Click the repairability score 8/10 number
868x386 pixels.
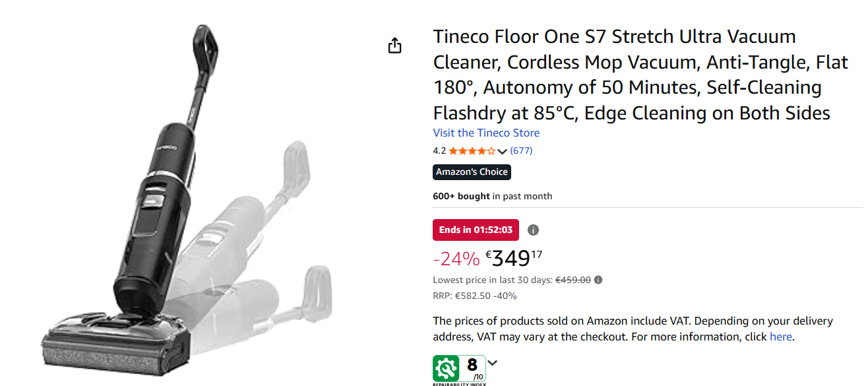point(472,366)
